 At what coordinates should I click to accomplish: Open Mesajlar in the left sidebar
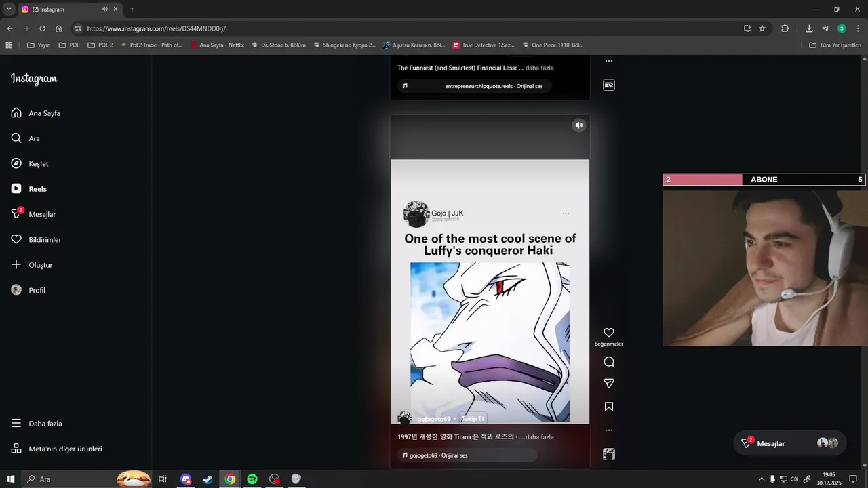33,214
